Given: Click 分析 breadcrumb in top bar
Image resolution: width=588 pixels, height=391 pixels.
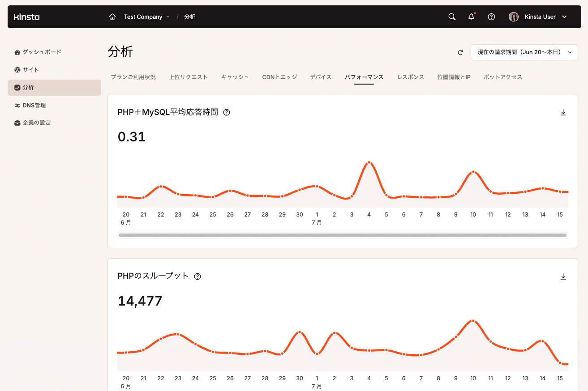Looking at the screenshot, I should (x=190, y=17).
